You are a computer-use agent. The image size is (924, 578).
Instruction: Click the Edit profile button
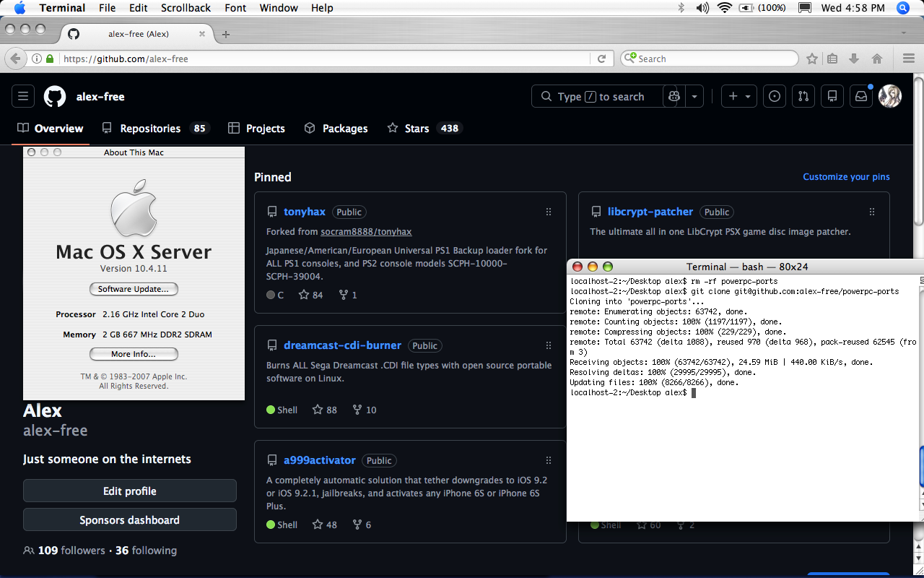pos(130,491)
